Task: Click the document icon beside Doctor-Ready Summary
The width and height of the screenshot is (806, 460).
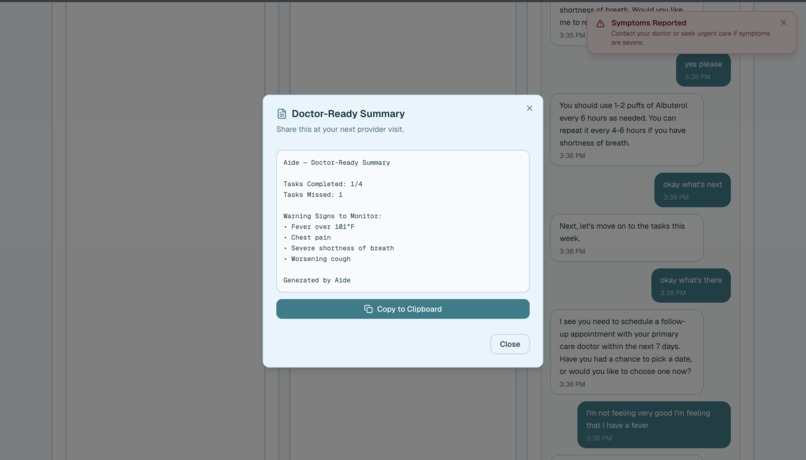Action: [281, 114]
